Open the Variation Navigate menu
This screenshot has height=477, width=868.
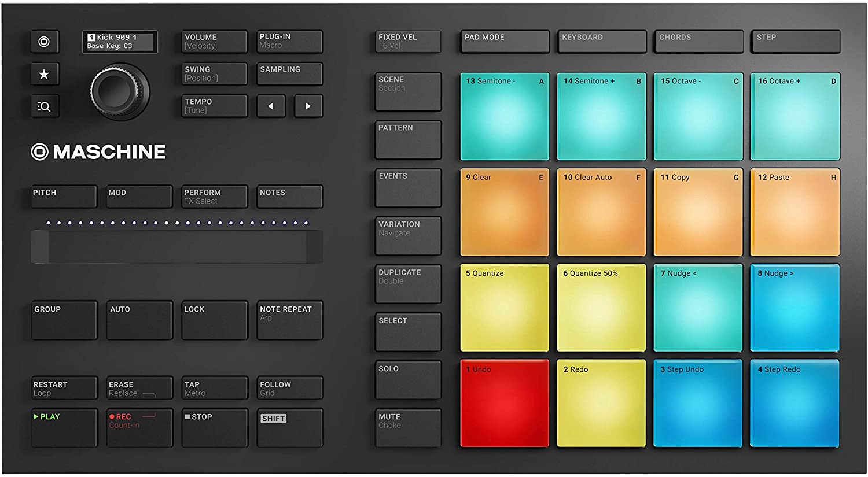(x=408, y=234)
